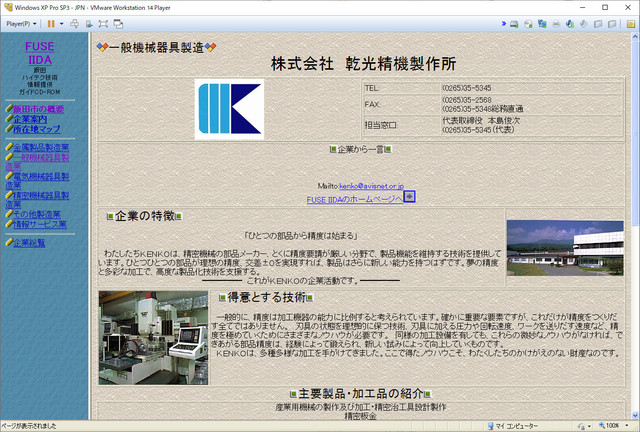Image resolution: width=640 pixels, height=432 pixels.
Task: Open the 飯田市の概要 link
Action: point(38,109)
